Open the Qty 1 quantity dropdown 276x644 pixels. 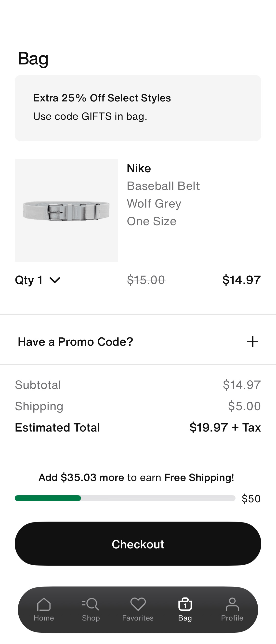coord(38,280)
